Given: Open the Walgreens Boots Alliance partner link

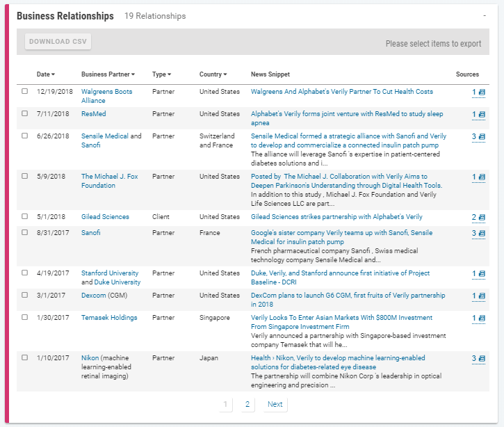Looking at the screenshot, I should (106, 96).
